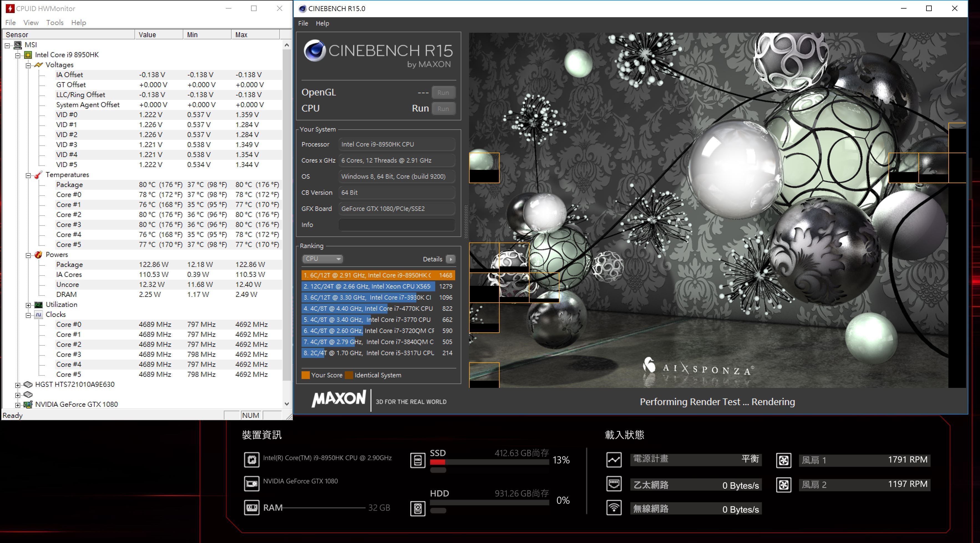Click the fan 2 icon
The height and width of the screenshot is (543, 980).
784,485
